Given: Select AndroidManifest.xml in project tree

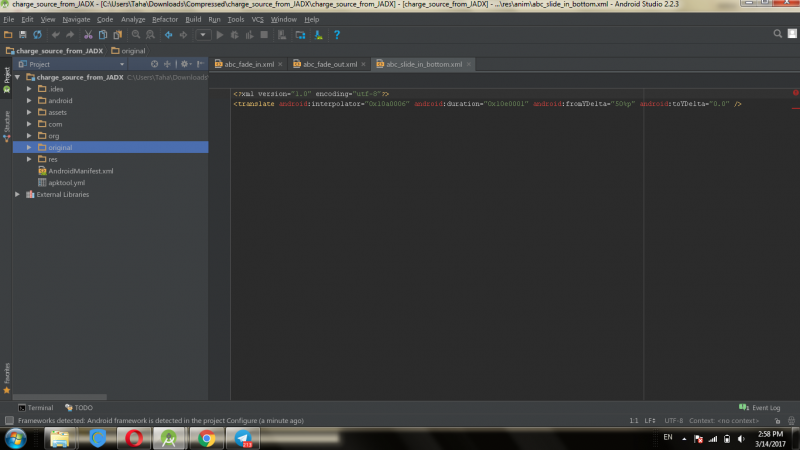Looking at the screenshot, I should coord(81,171).
